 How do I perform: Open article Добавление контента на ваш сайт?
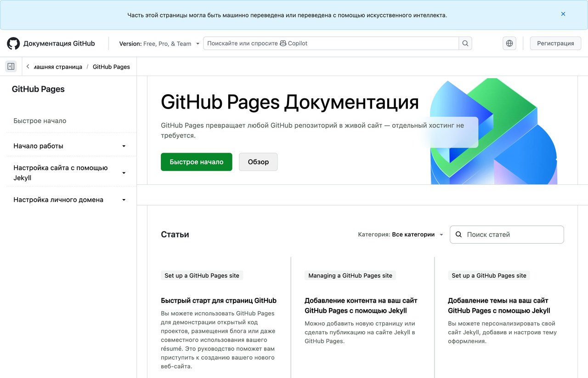click(x=361, y=306)
